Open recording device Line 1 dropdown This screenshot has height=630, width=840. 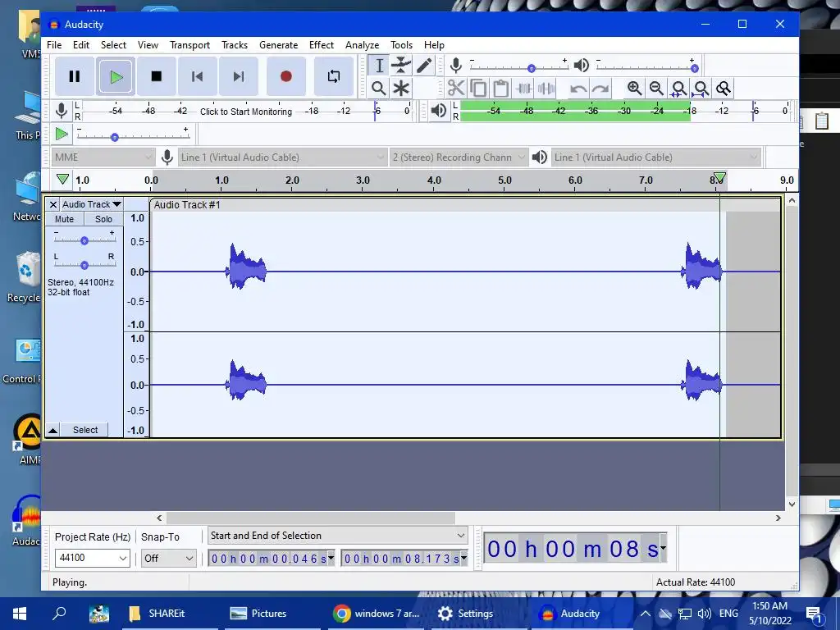click(282, 157)
